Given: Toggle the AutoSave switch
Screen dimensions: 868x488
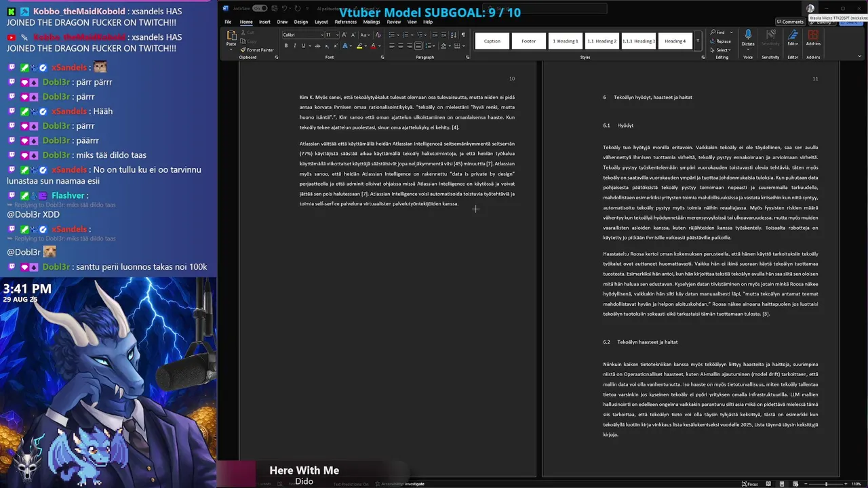Looking at the screenshot, I should point(260,8).
